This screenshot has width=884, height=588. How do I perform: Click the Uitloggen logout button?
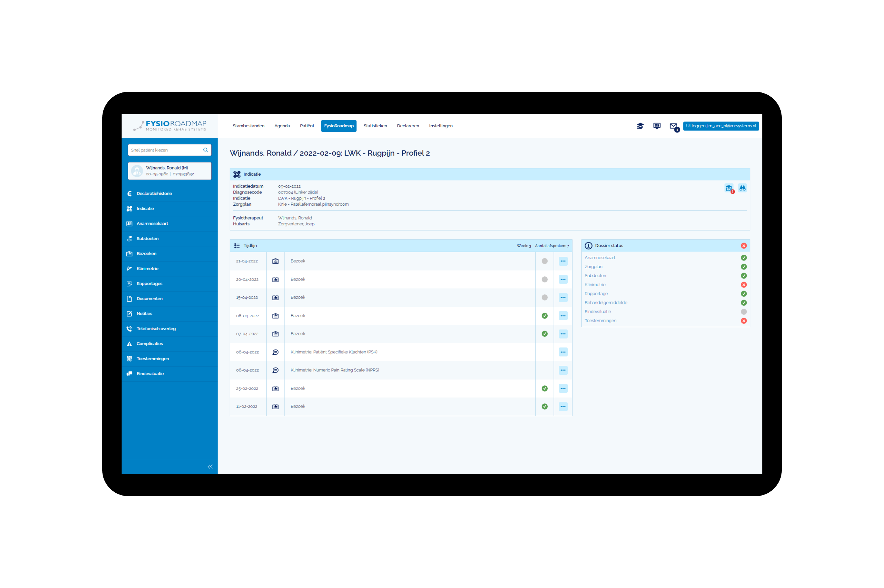click(x=720, y=126)
